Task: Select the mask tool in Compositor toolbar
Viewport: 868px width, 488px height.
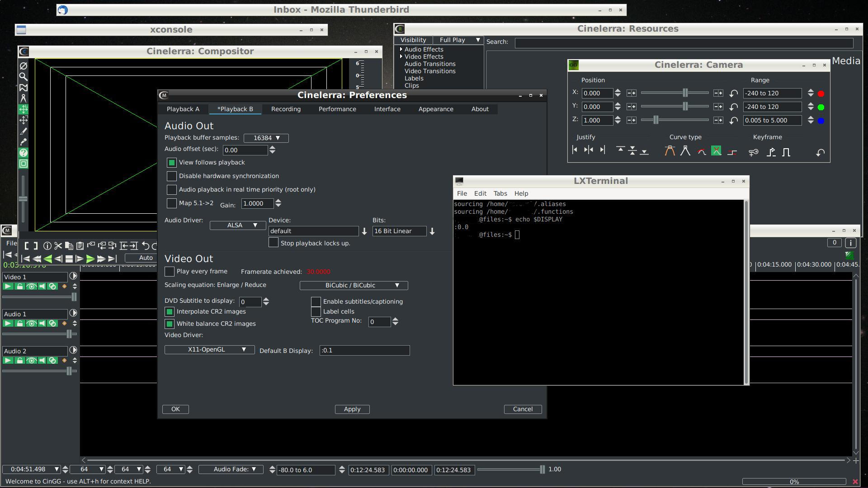Action: (x=24, y=87)
